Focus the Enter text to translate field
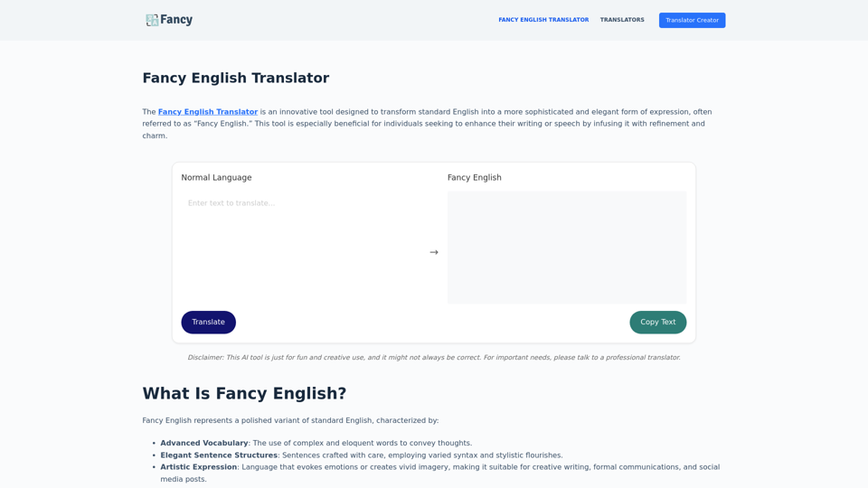This screenshot has height=488, width=868. point(303,244)
